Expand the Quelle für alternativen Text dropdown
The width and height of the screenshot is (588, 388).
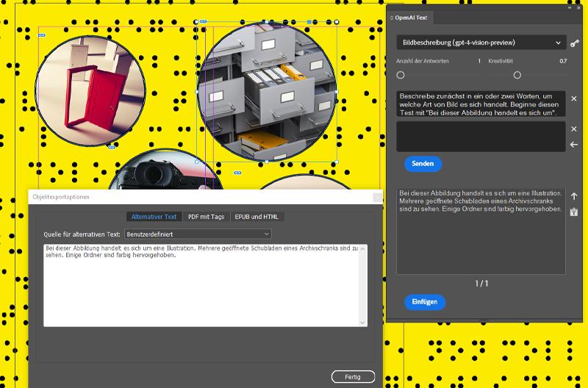point(197,234)
